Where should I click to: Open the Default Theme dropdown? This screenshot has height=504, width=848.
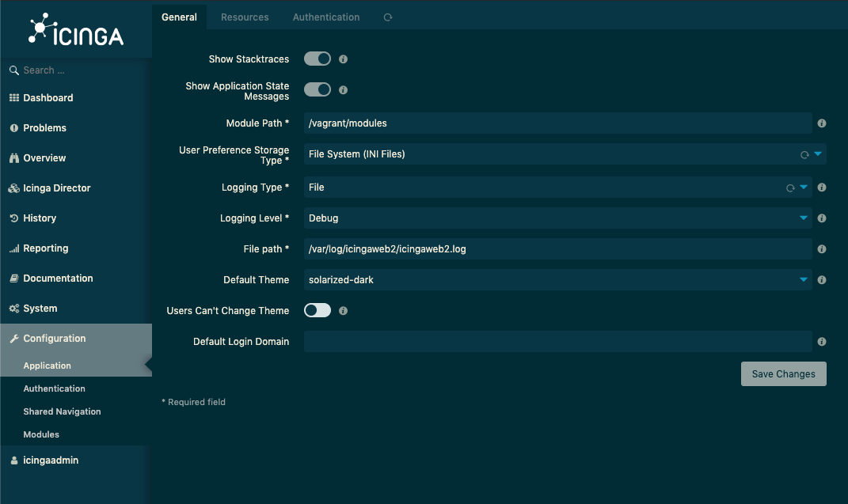click(557, 280)
